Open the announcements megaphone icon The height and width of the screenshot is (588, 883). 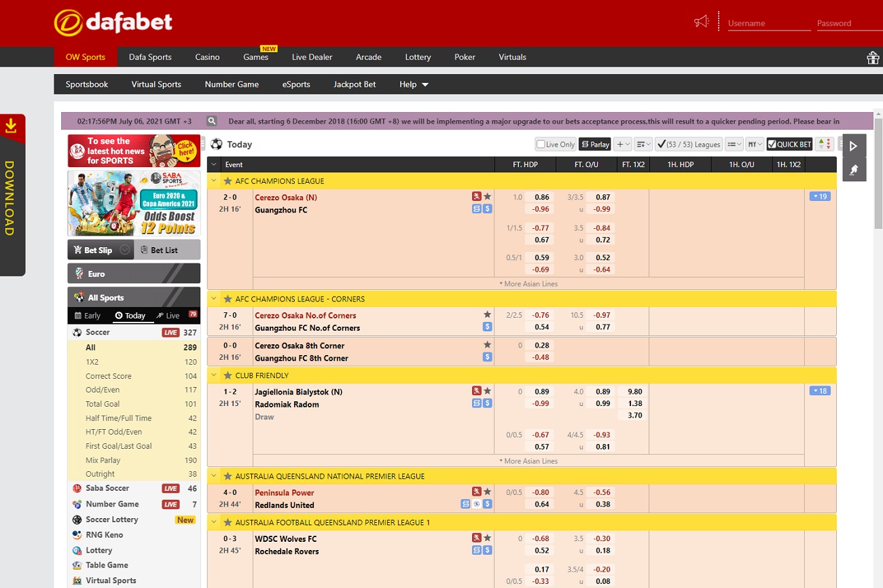click(701, 22)
